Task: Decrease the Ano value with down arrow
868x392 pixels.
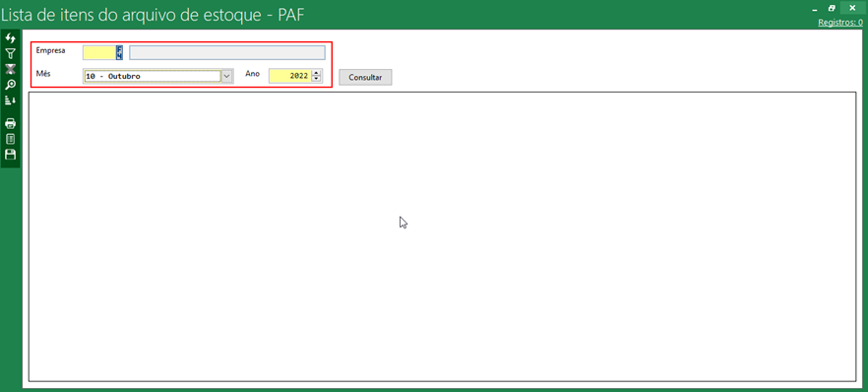Action: point(316,79)
